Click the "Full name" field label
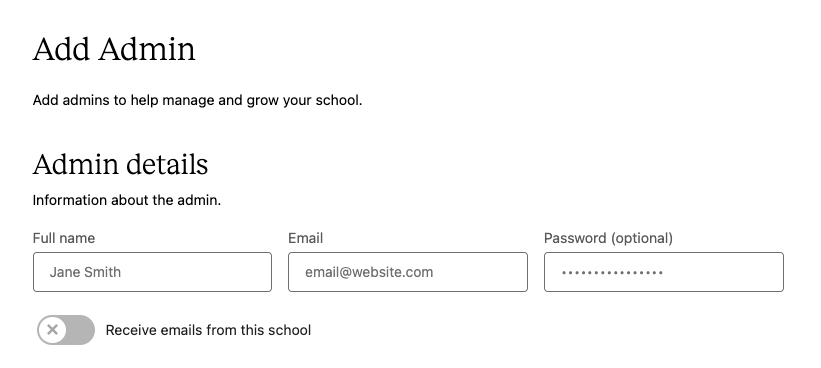This screenshot has width=821, height=368. tap(64, 238)
